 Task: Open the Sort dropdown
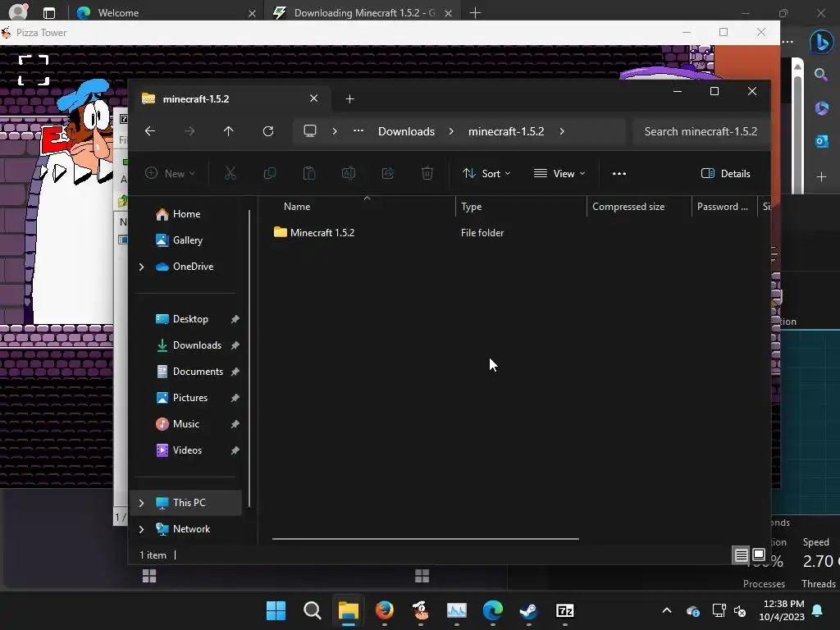coord(486,174)
